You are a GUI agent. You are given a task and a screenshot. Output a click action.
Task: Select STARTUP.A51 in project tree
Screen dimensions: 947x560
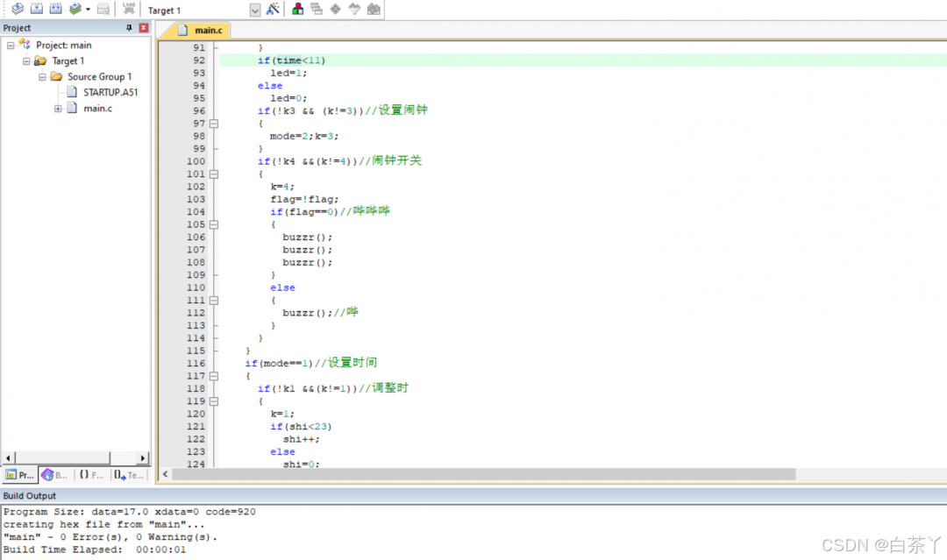(x=110, y=93)
